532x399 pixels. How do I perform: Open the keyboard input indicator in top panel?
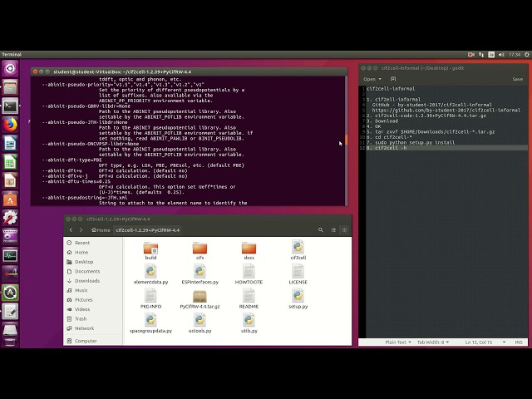pos(491,55)
